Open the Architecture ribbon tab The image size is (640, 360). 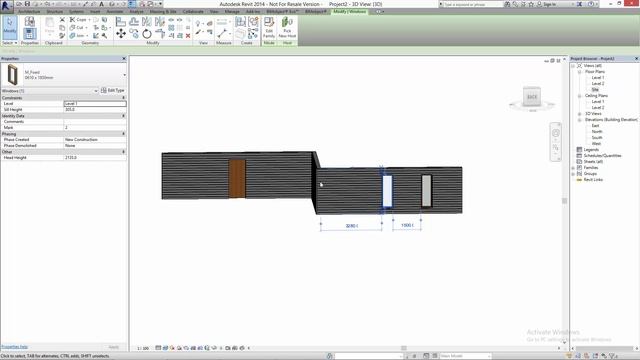pos(29,12)
